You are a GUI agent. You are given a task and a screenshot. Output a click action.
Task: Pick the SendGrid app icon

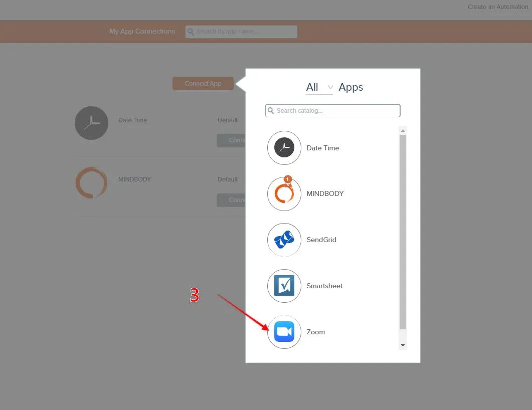[284, 240]
